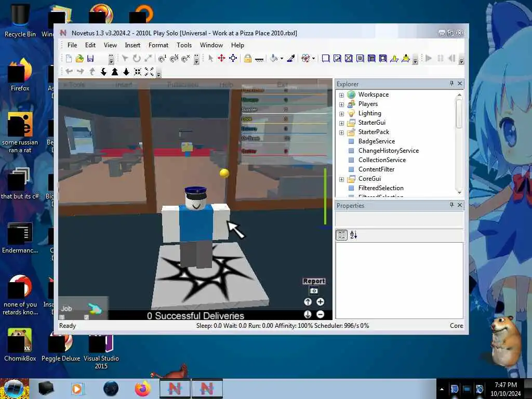Expand the Lighting node
532x399 pixels.
click(x=342, y=114)
